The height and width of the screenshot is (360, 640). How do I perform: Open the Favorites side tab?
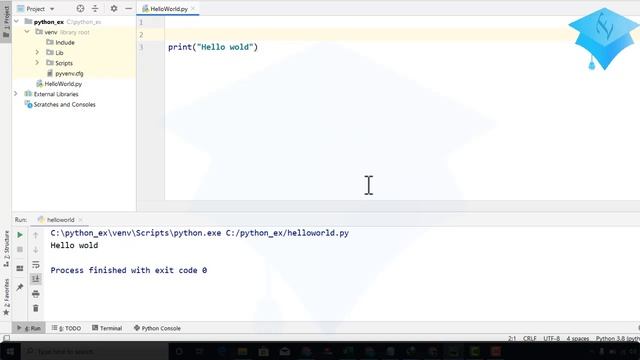click(x=6, y=297)
